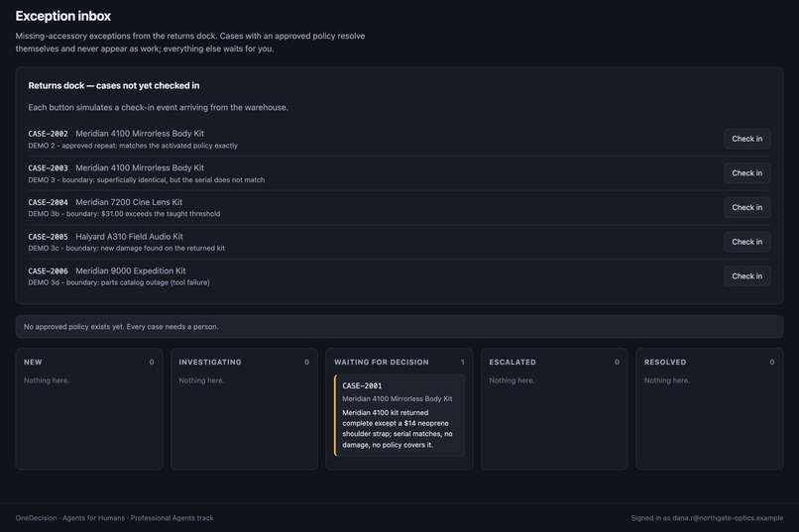This screenshot has height=532, width=799.
Task: Click 'Meridian 4100 Mirrorless Body Kit' in CASE-2001 card
Action: coord(397,398)
